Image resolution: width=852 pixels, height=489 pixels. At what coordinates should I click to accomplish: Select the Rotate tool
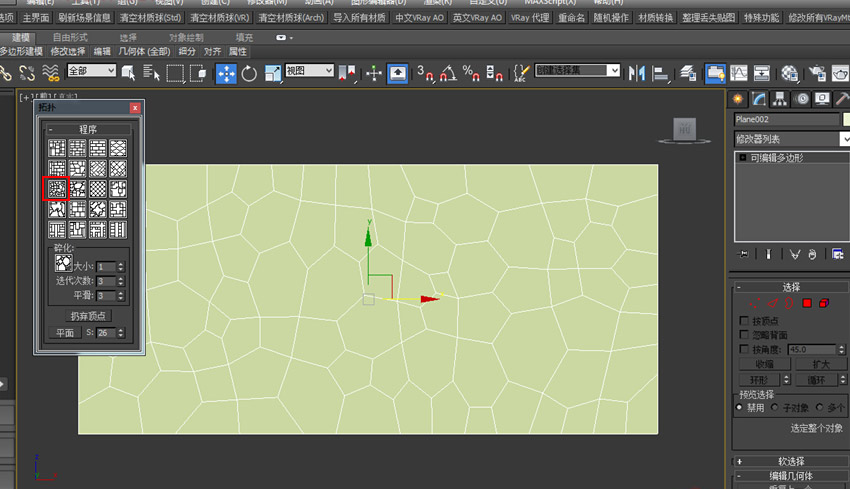tap(249, 73)
